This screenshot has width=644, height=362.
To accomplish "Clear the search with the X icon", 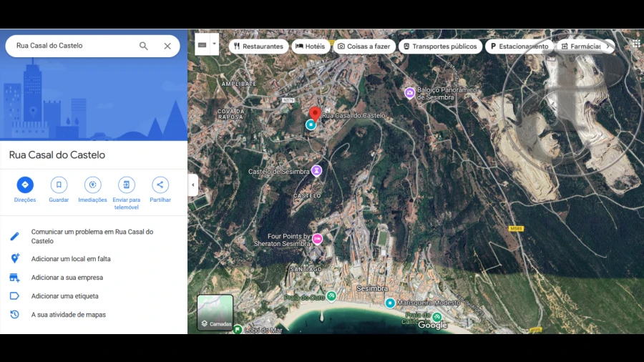I will pyautogui.click(x=167, y=46).
